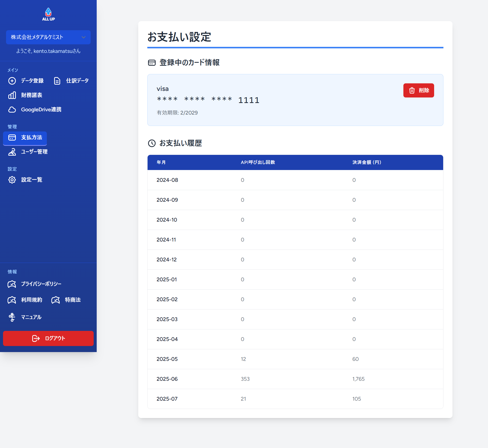Click the 2025-05 year-month cell
Image resolution: width=488 pixels, height=448 pixels.
click(167, 359)
